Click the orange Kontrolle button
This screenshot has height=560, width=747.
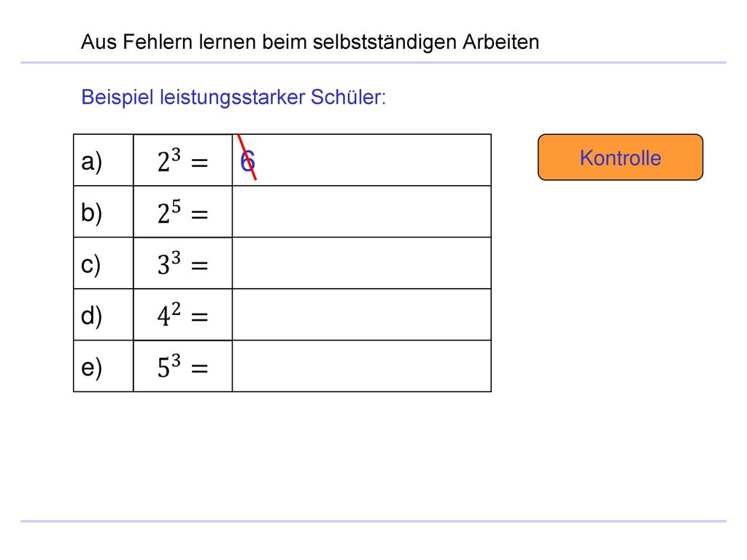coord(620,157)
